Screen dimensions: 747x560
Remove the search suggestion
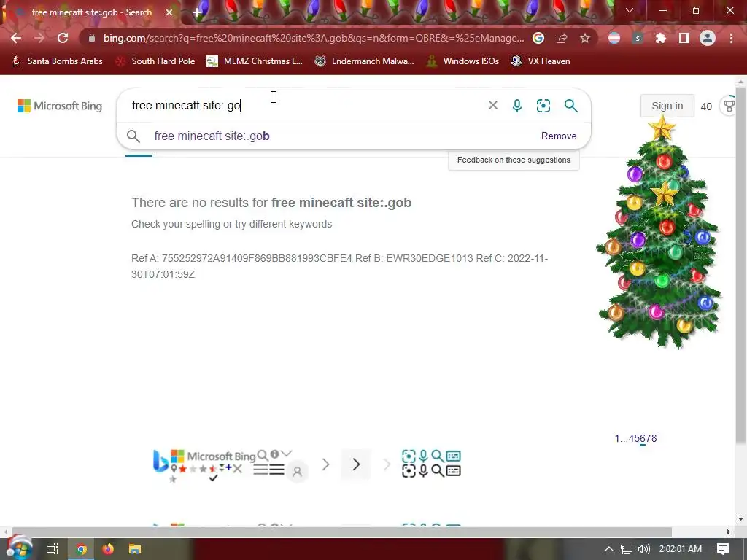[x=559, y=136]
